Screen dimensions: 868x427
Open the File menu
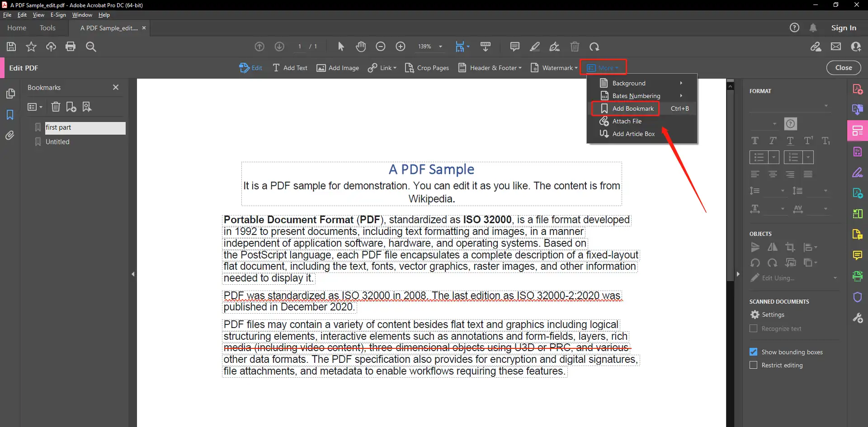pos(7,15)
